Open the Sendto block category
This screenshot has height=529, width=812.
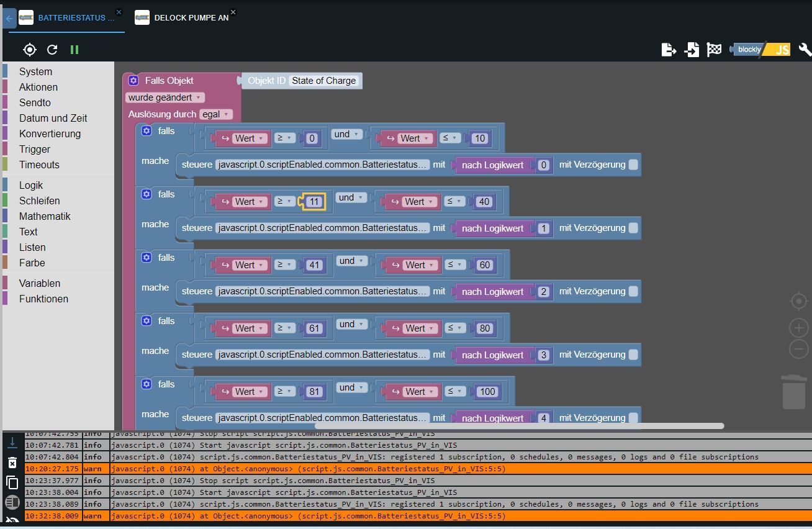click(x=35, y=102)
